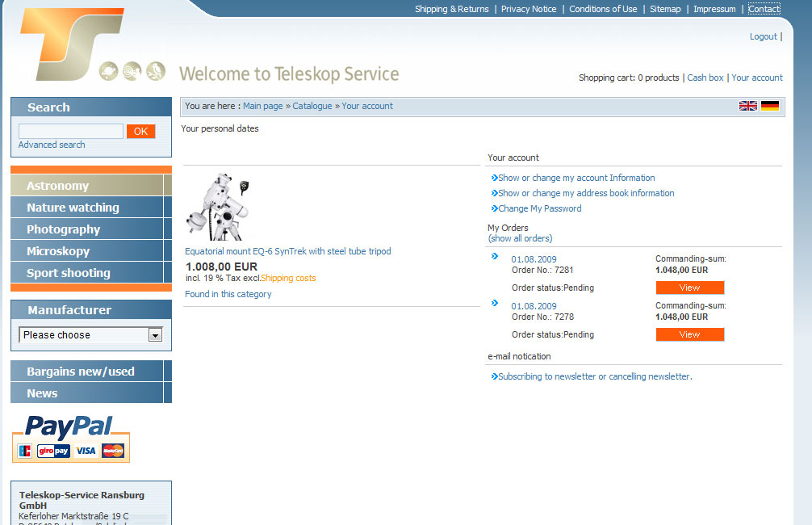The image size is (812, 525).
Task: Open order dated 01.08.2009 No. 7278
Action: tap(534, 306)
